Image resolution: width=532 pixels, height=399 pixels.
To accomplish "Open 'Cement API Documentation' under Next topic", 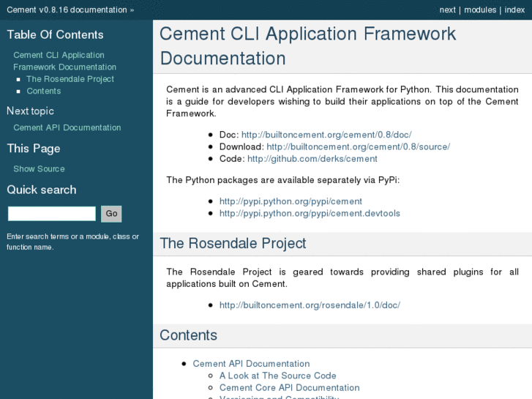I will click(67, 127).
